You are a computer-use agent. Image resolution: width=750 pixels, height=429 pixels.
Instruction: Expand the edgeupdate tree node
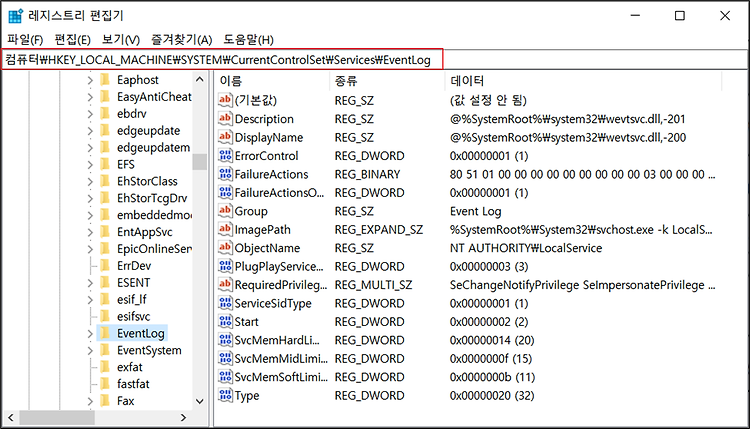90,131
